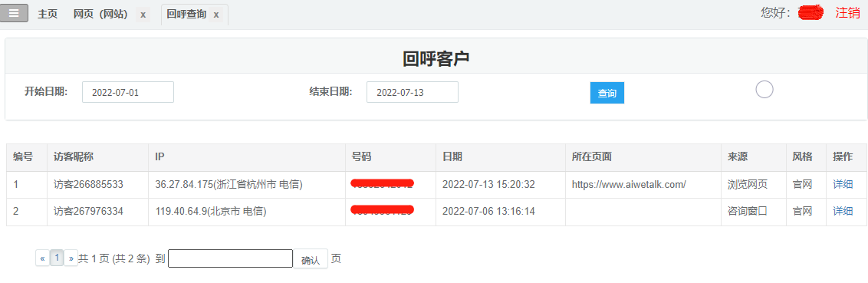The image size is (868, 283).
Task: Focus the page jump input box
Action: point(230,258)
